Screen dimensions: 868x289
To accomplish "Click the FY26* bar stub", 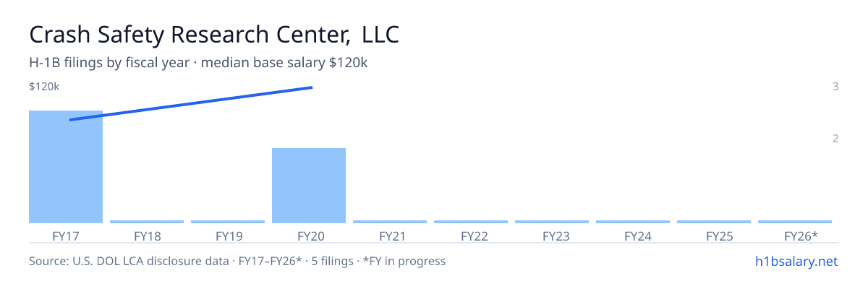I will tap(795, 222).
